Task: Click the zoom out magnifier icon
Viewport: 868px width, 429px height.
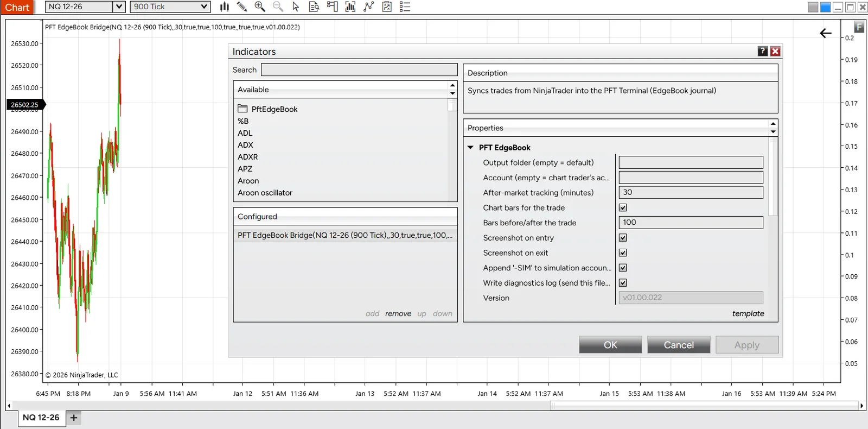Action: click(278, 7)
